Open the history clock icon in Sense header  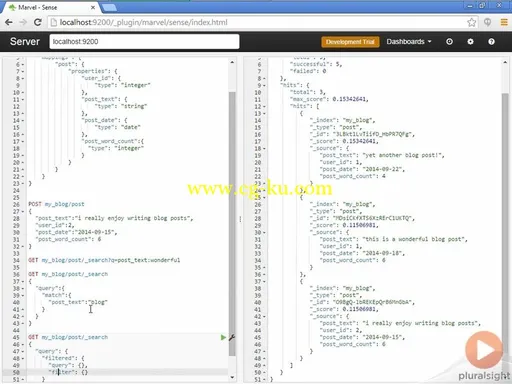click(449, 42)
